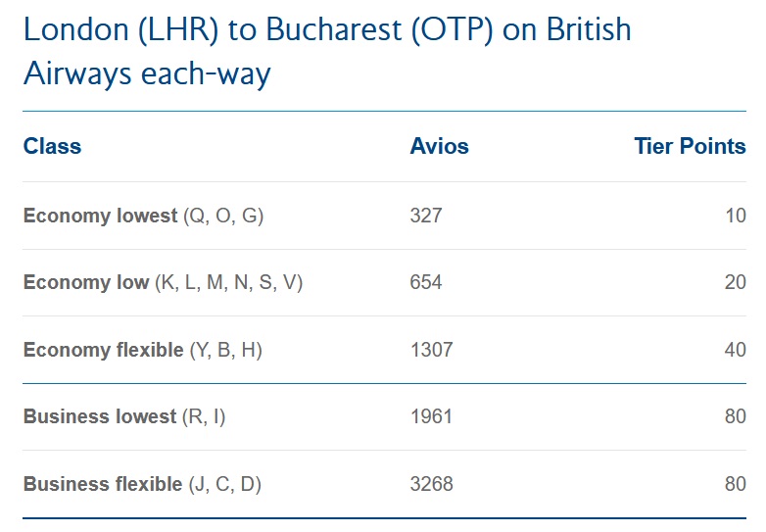Click the 3268 Avios value
This screenshot has width=766, height=532.
[431, 484]
